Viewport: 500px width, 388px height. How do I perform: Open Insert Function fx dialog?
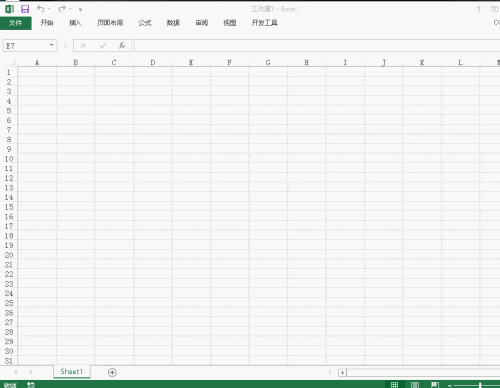(x=122, y=46)
